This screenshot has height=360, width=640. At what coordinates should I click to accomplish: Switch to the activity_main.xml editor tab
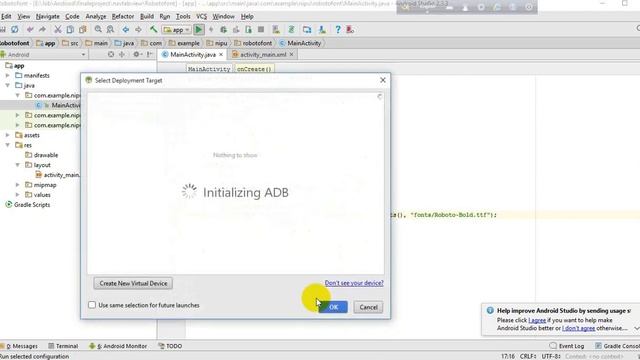(263, 54)
